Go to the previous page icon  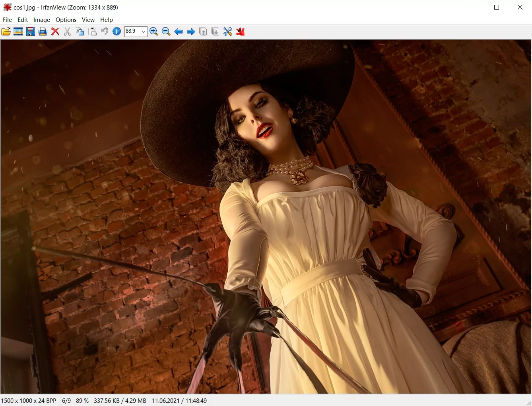coord(203,31)
